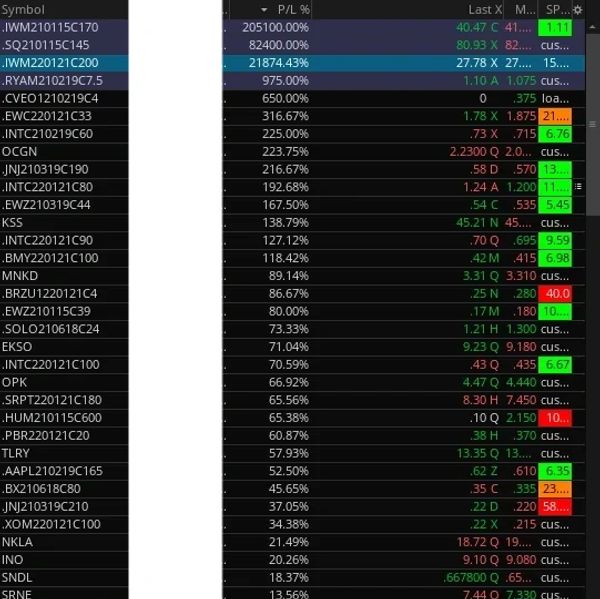This screenshot has height=599, width=600.
Task: Click the 975.00% P/L value
Action: pos(285,81)
